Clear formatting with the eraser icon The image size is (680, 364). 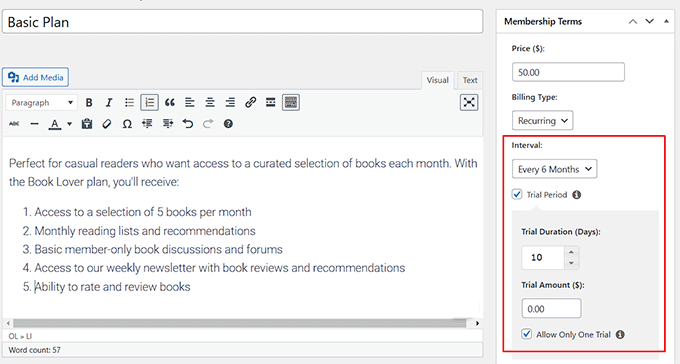coord(107,124)
